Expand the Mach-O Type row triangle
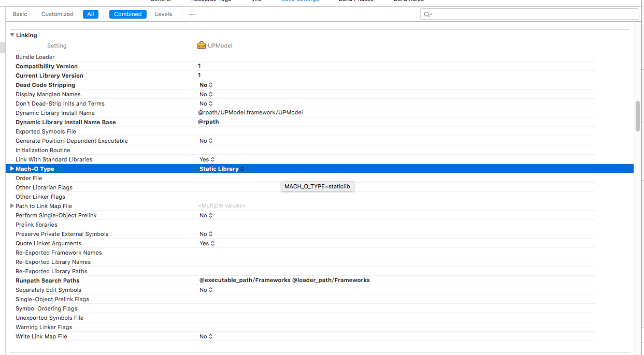Screen dimensions: 644x355 tap(12, 169)
